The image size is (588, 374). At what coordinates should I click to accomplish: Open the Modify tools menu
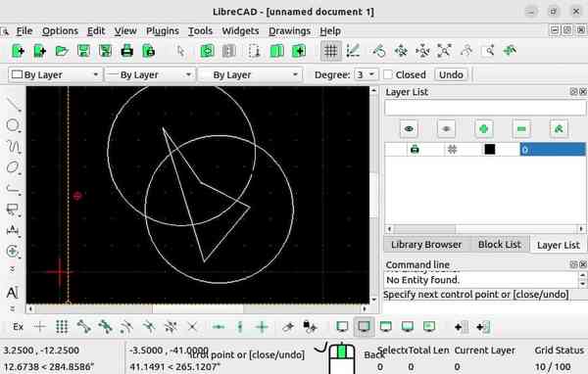pos(14,251)
